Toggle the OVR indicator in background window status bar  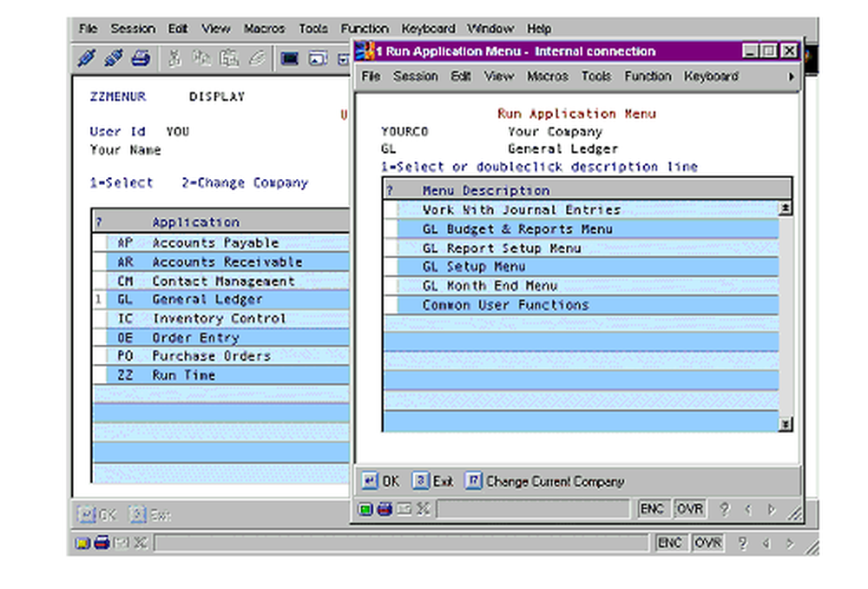(x=708, y=543)
